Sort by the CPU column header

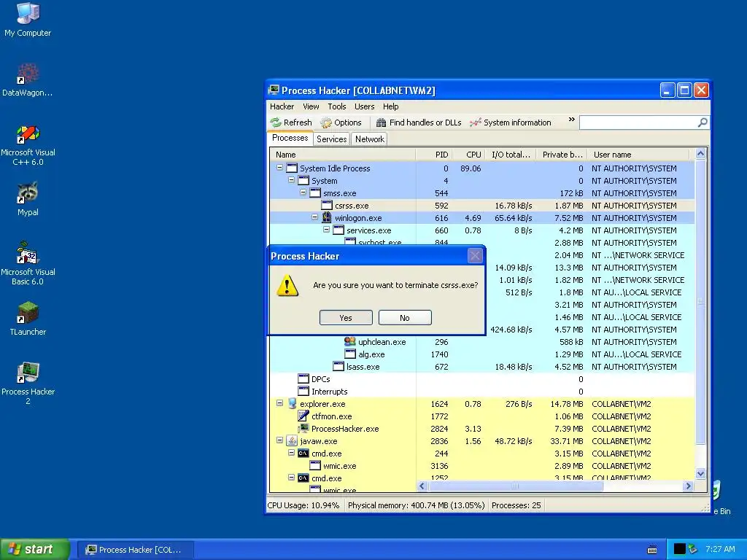click(469, 155)
